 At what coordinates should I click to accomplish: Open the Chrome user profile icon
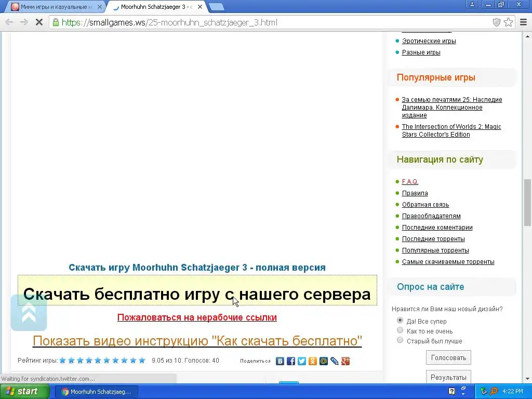pyautogui.click(x=472, y=4)
